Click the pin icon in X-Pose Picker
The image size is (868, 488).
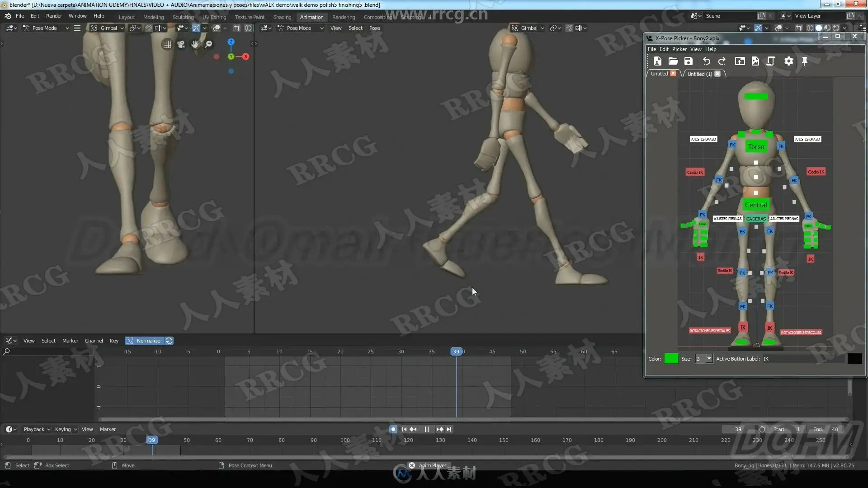805,61
